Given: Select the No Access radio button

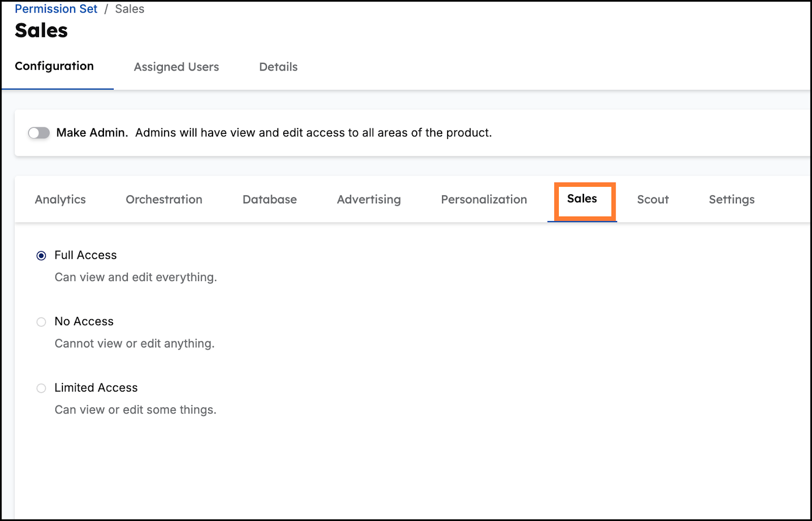Looking at the screenshot, I should coord(42,322).
